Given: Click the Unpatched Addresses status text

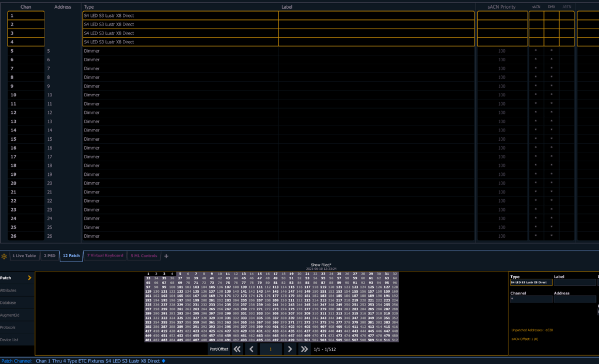Looking at the screenshot, I should (532, 330).
